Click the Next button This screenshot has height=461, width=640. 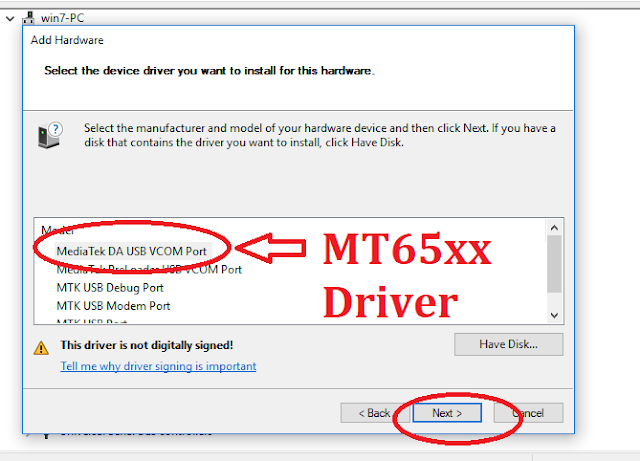447,413
